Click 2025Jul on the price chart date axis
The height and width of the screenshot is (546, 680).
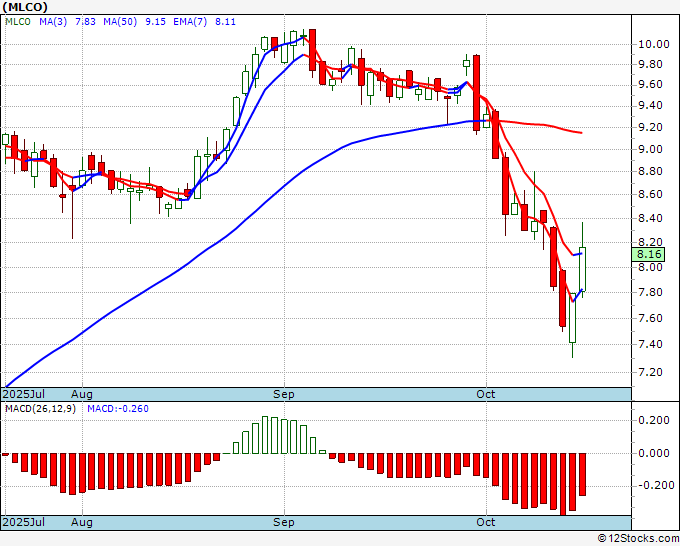(23, 394)
